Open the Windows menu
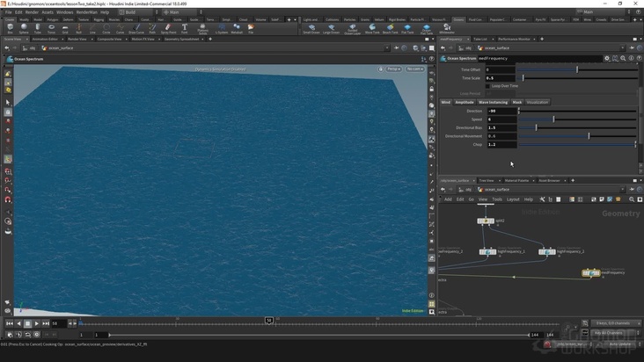Image resolution: width=644 pixels, height=362 pixels. click(x=64, y=12)
